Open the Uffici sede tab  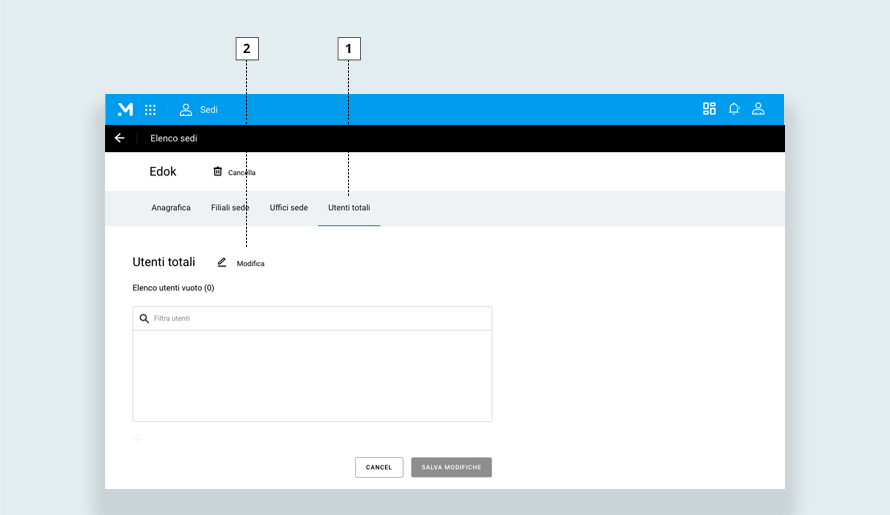[288, 208]
